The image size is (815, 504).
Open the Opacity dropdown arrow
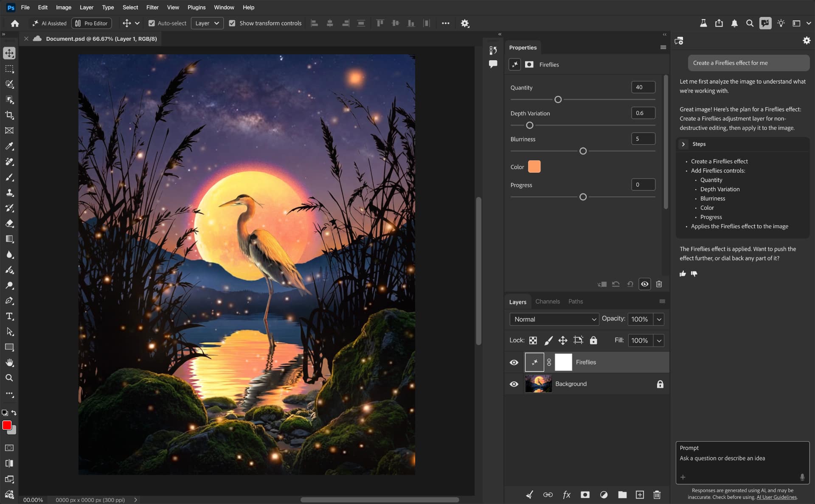659,319
